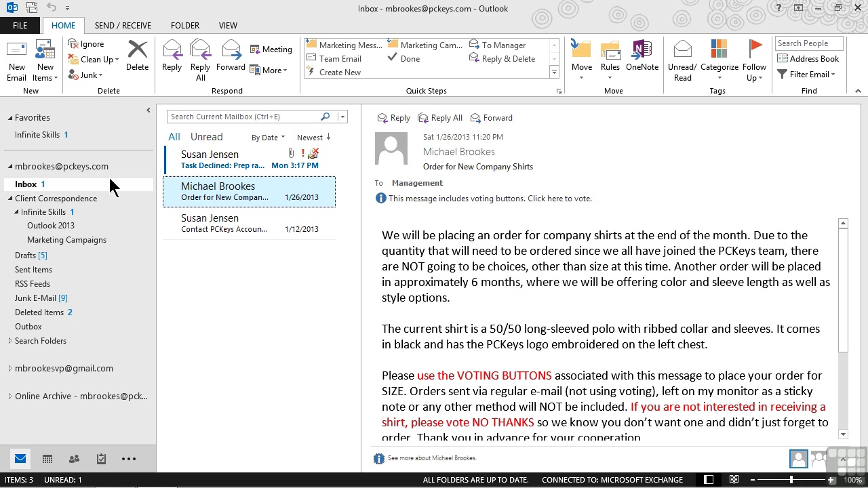Respond with a Meeting
The width and height of the screenshot is (868, 488).
[271, 49]
